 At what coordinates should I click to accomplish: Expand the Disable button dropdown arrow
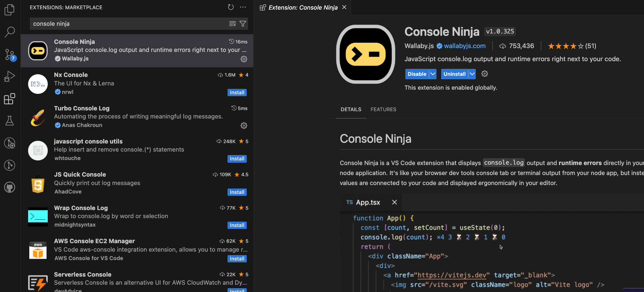[433, 74]
